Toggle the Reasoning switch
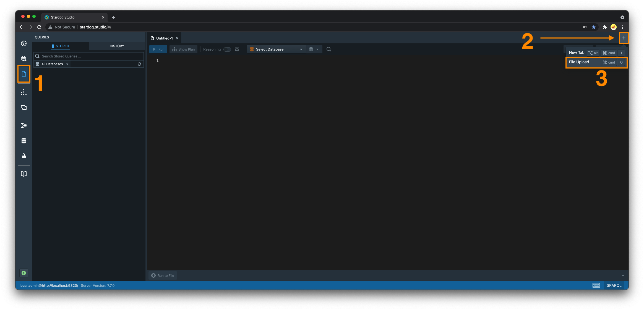 tap(227, 49)
